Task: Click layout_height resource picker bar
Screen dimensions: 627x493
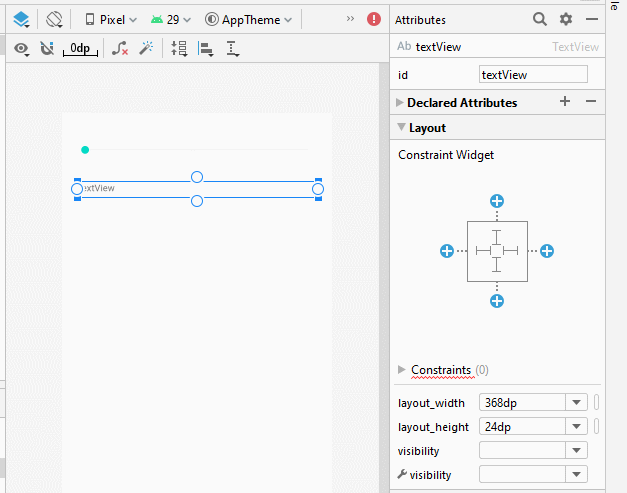Action: pyautogui.click(x=596, y=426)
